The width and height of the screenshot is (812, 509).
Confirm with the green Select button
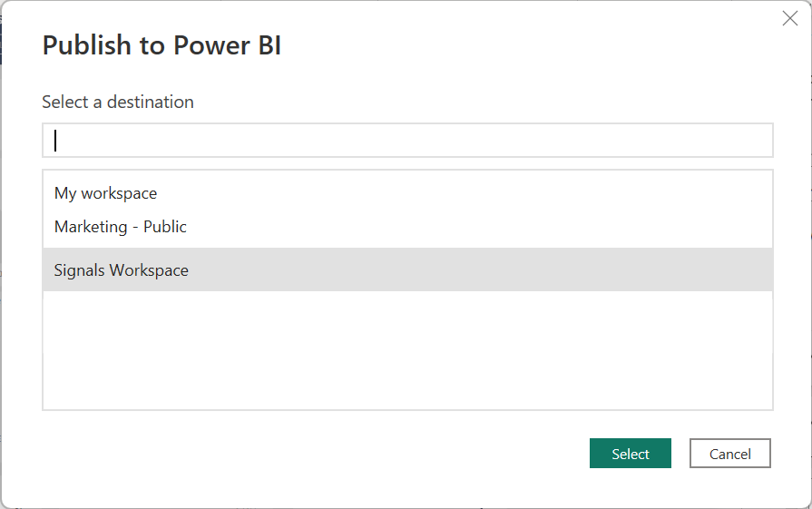631,454
